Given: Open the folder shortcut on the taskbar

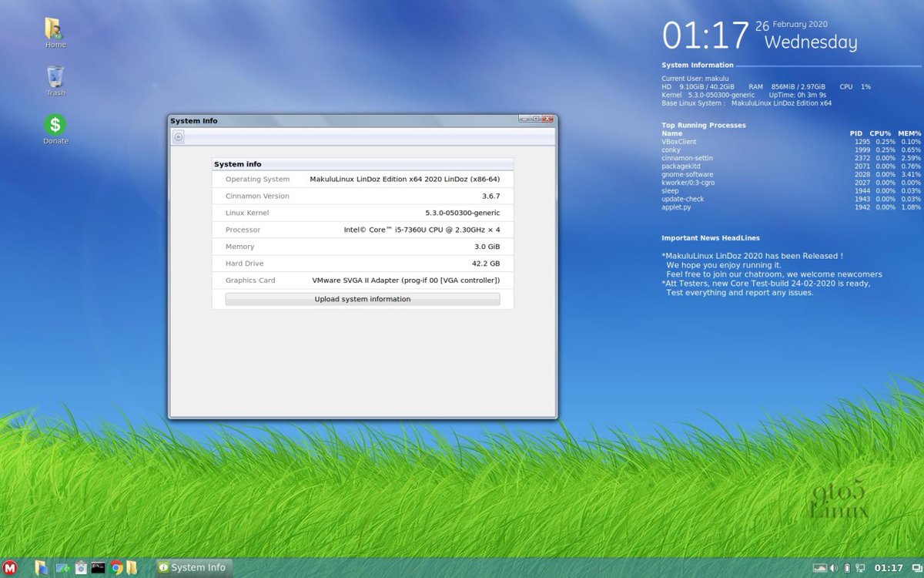Looking at the screenshot, I should tap(132, 568).
